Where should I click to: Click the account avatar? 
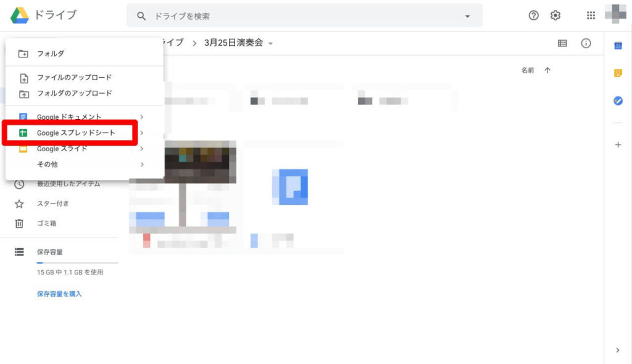[x=615, y=14]
